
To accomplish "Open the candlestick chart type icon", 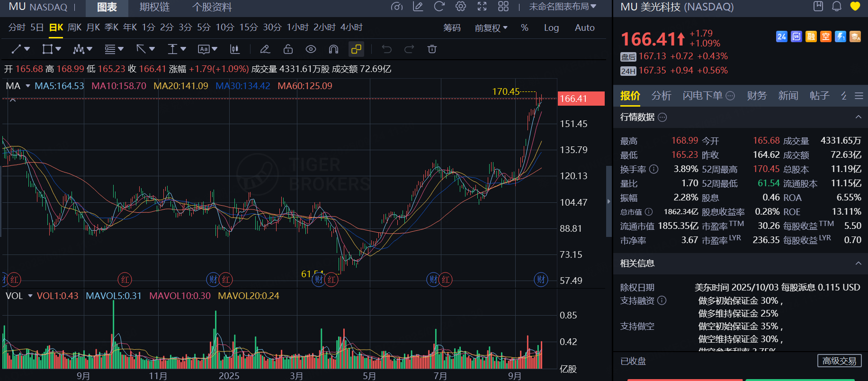I will 234,49.
